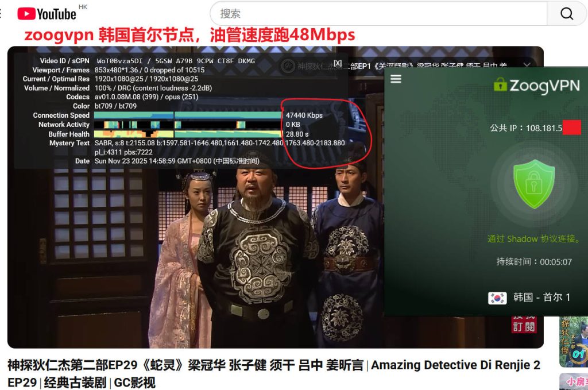The image size is (588, 390).
Task: Expand the chevron at player top right
Action: coord(527,65)
